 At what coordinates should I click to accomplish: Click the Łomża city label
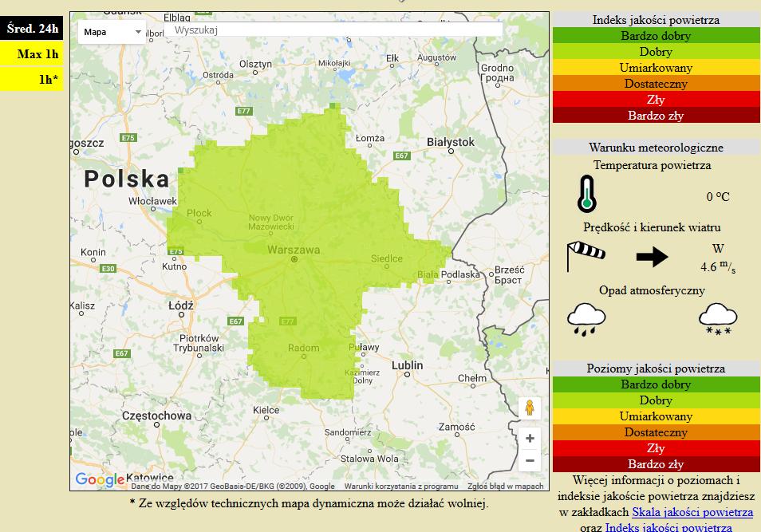pyautogui.click(x=370, y=138)
